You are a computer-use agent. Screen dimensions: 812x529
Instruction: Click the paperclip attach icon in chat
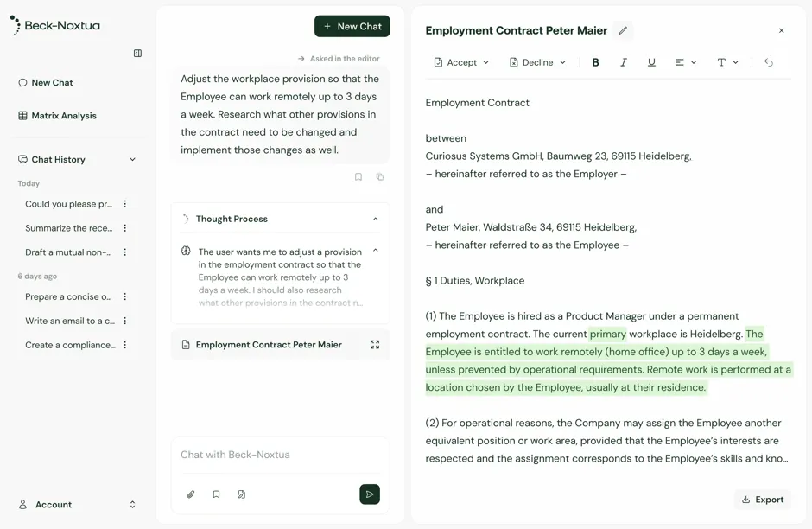[191, 494]
